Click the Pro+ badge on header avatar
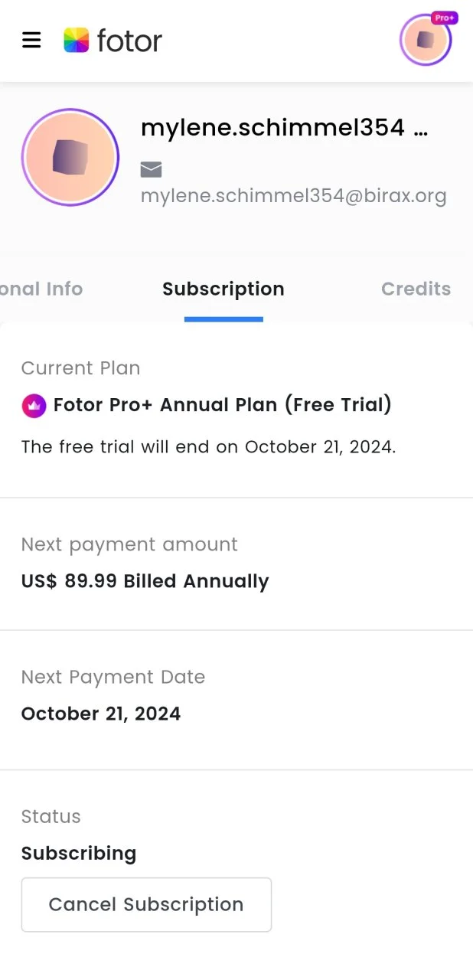Viewport: 473px width, 980px height. [x=445, y=18]
